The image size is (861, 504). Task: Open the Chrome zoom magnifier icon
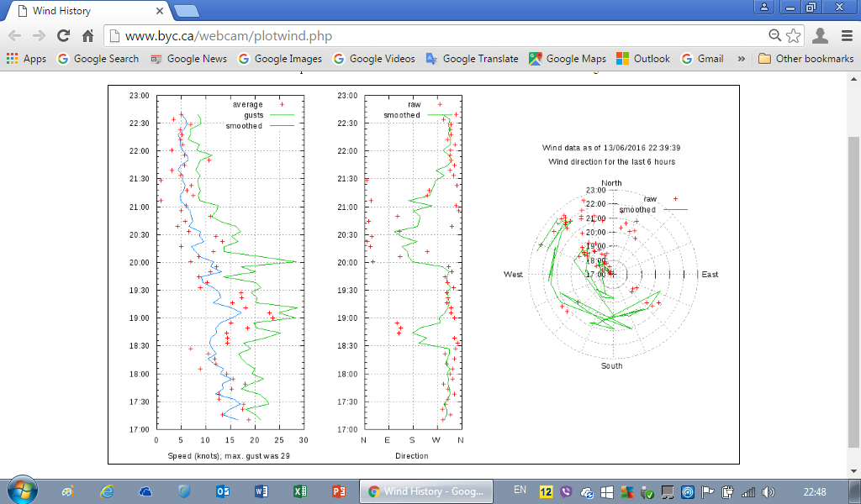[774, 35]
